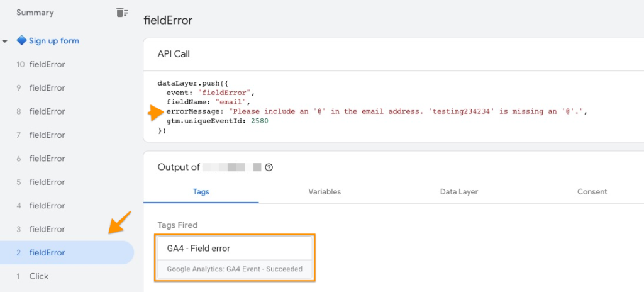644x292 pixels.
Task: Open the GA4 - Field error tag card
Action: point(235,258)
